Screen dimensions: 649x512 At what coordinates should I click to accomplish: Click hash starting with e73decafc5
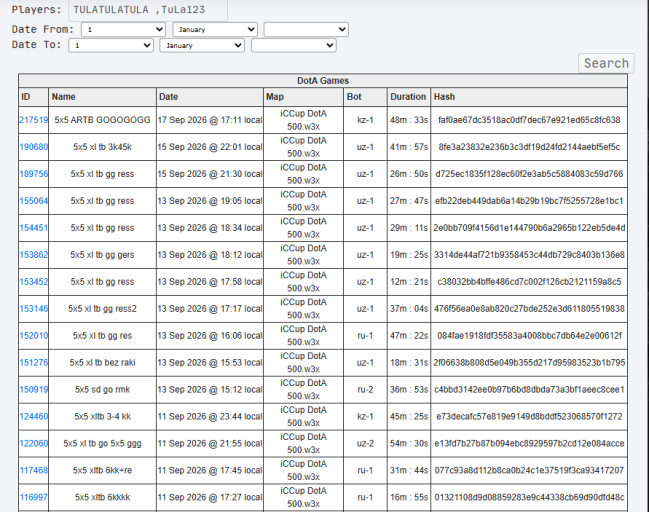(x=529, y=416)
